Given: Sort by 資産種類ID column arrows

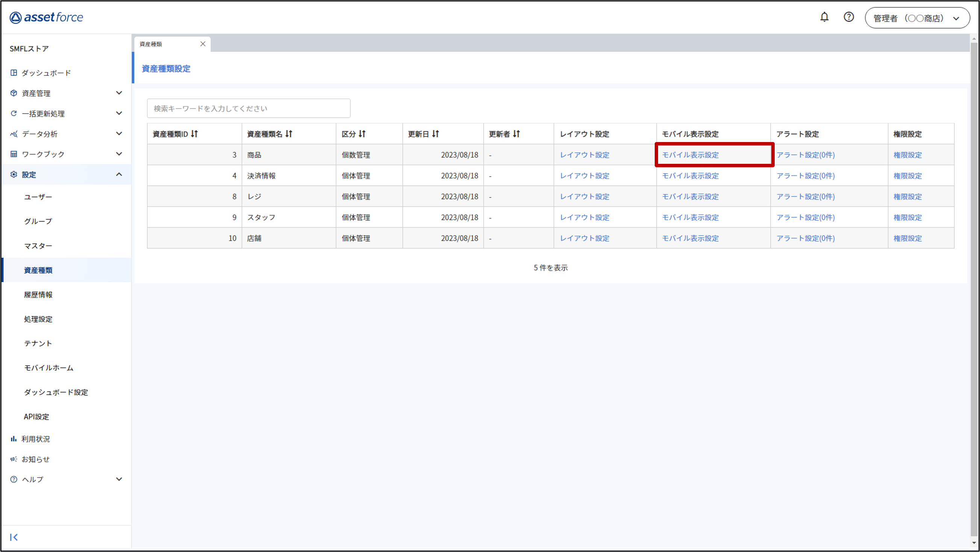Looking at the screenshot, I should coord(194,134).
